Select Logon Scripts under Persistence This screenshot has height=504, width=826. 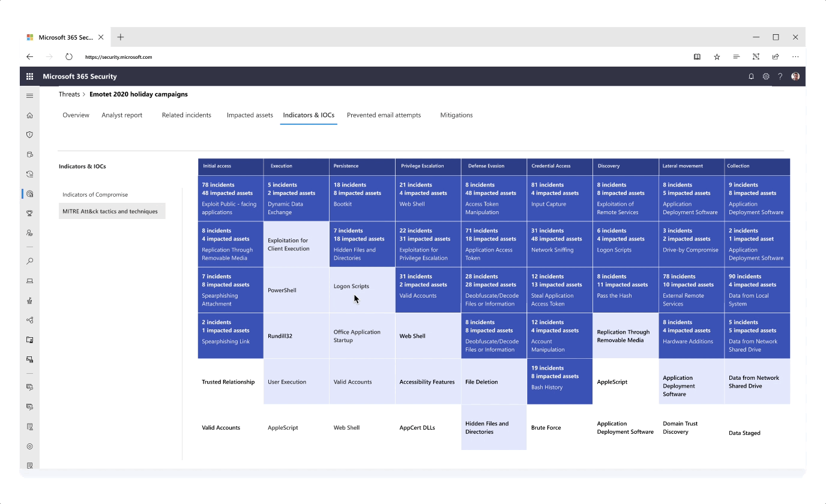(362, 290)
